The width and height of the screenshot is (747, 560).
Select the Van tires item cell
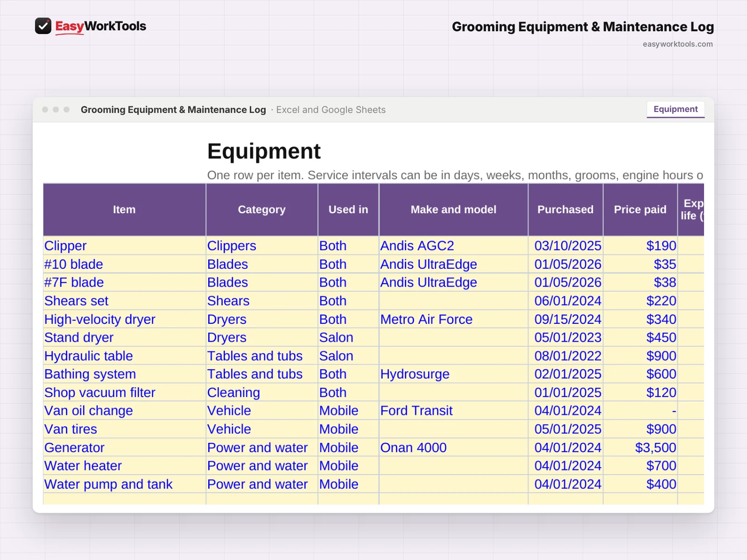(124, 429)
